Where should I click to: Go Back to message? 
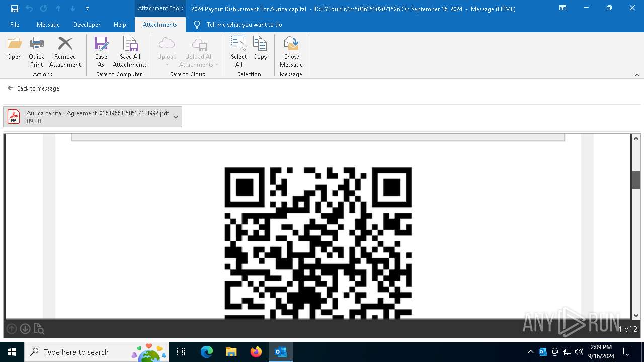pos(33,88)
